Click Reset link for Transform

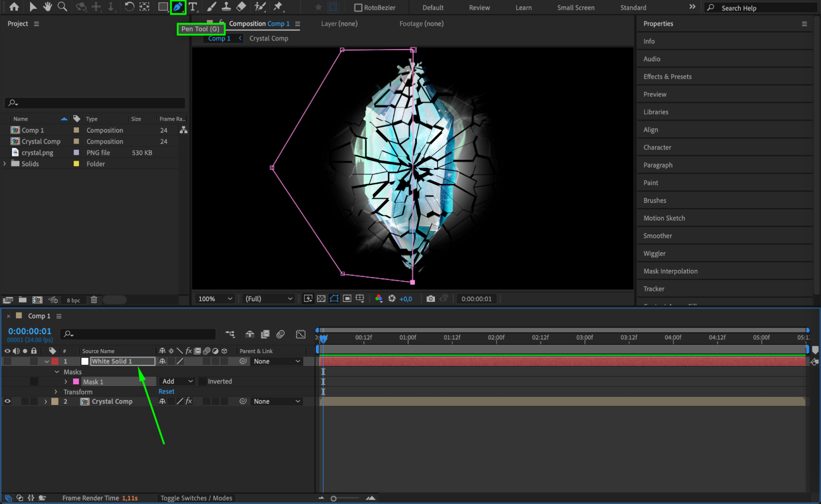pyautogui.click(x=166, y=391)
